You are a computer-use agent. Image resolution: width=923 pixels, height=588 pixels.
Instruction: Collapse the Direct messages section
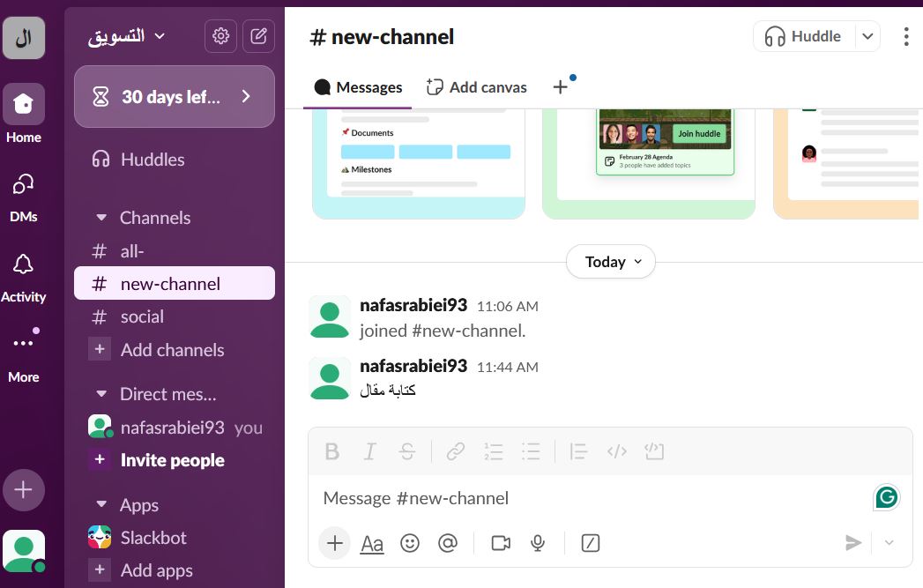(x=101, y=394)
